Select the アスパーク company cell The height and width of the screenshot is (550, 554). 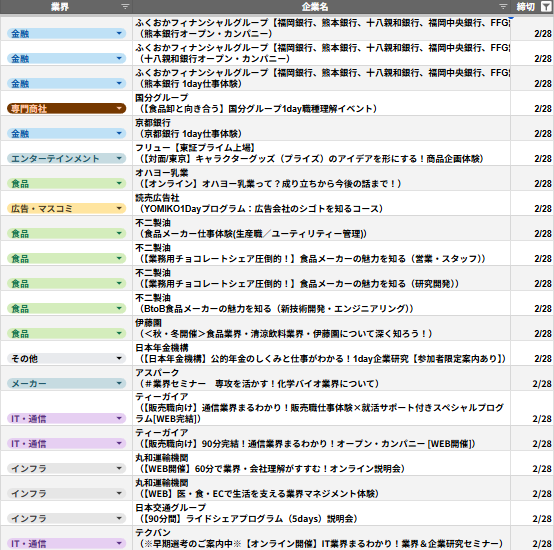pos(322,378)
